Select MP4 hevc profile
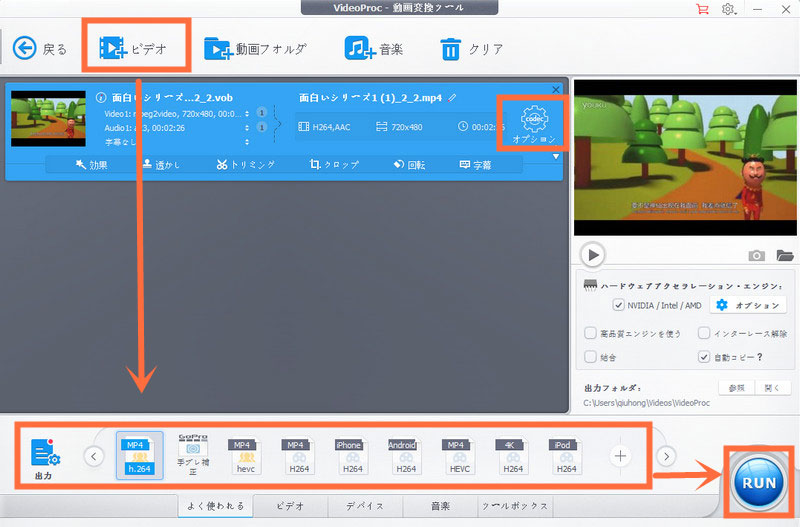Viewport: 800px width, 527px height. pyautogui.click(x=245, y=456)
